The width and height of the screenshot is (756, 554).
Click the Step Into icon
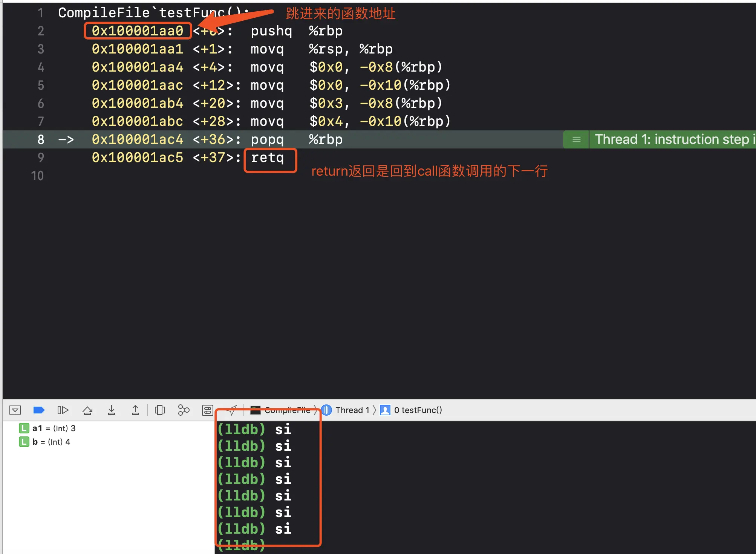tap(112, 410)
